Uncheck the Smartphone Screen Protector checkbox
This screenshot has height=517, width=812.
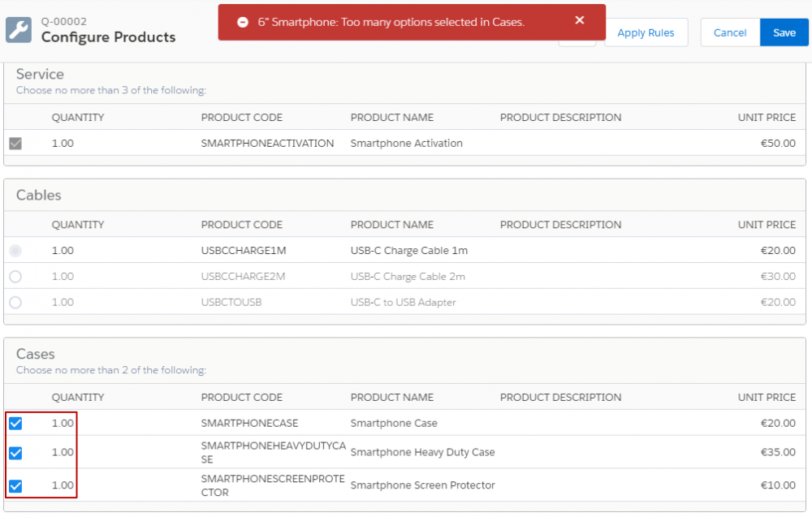point(15,486)
